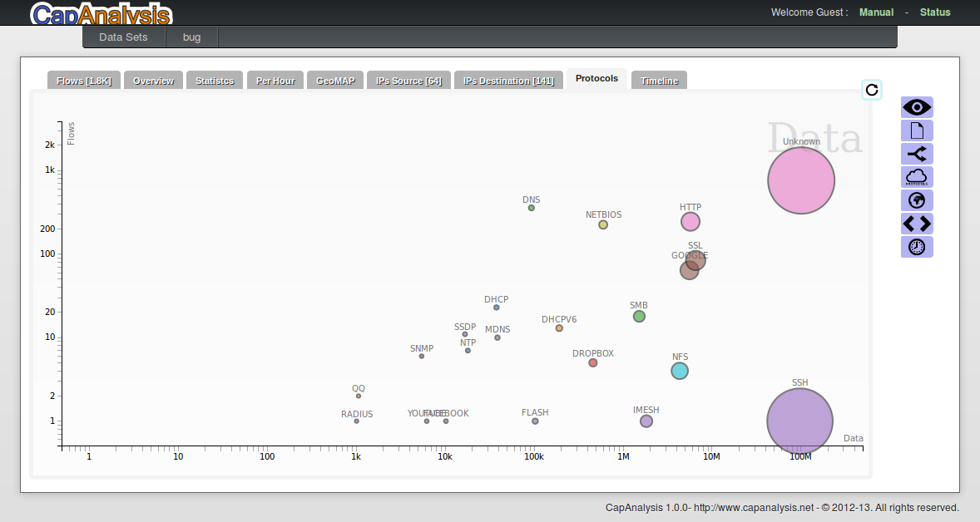Click the eye visibility icon in sidebar

pos(917,107)
